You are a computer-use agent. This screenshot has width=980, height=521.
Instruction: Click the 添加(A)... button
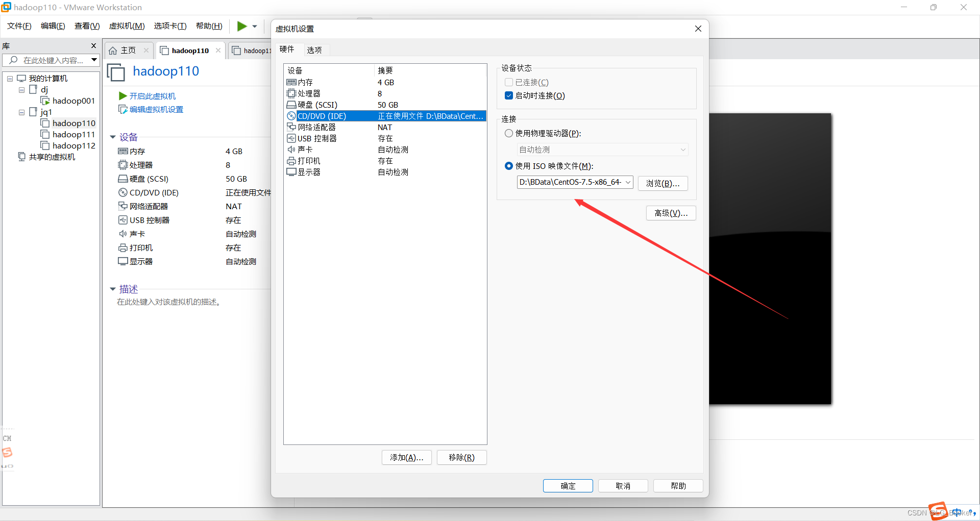pos(407,457)
